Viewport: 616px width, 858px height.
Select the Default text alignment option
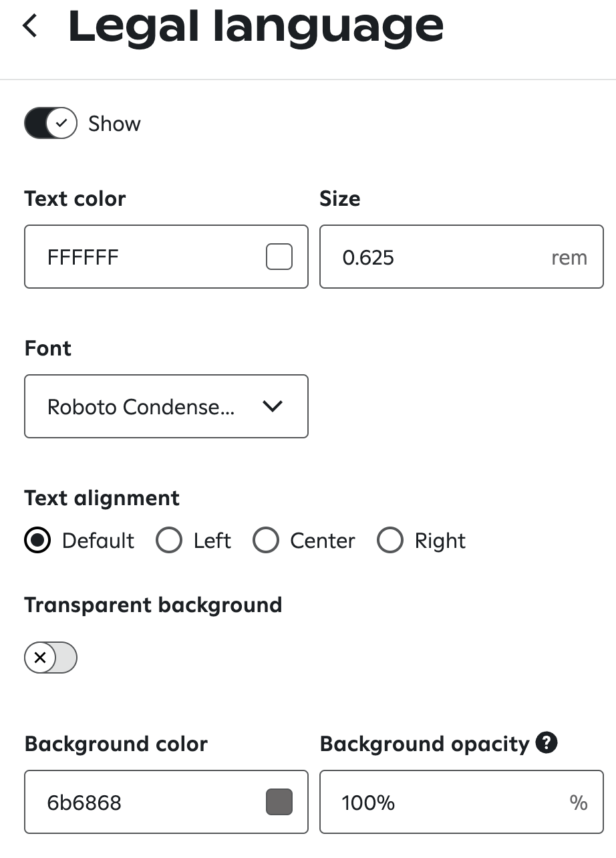[x=37, y=541]
